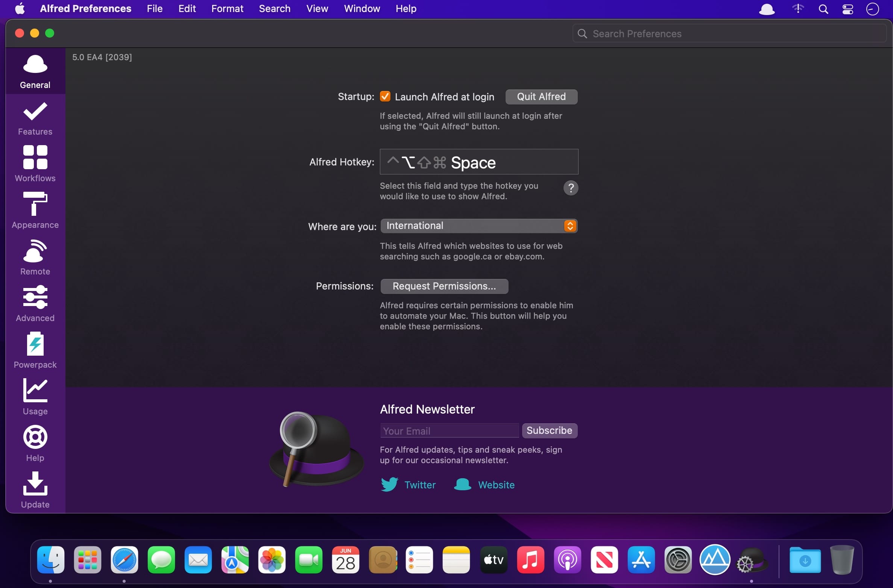Click the Website link
The width and height of the screenshot is (893, 588).
(x=496, y=484)
